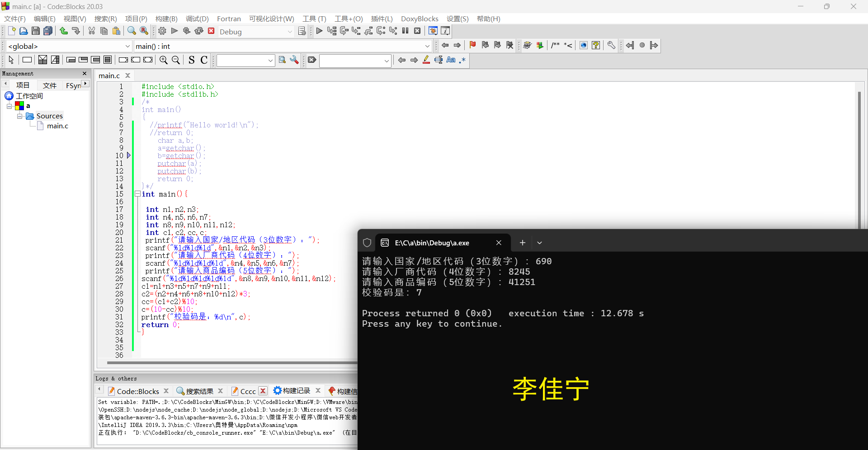868x450 pixels.
Task: Zoom in on the editor
Action: click(x=164, y=60)
